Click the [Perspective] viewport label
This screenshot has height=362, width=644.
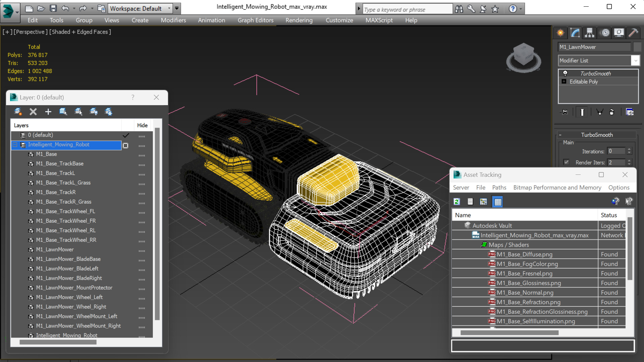(x=30, y=32)
